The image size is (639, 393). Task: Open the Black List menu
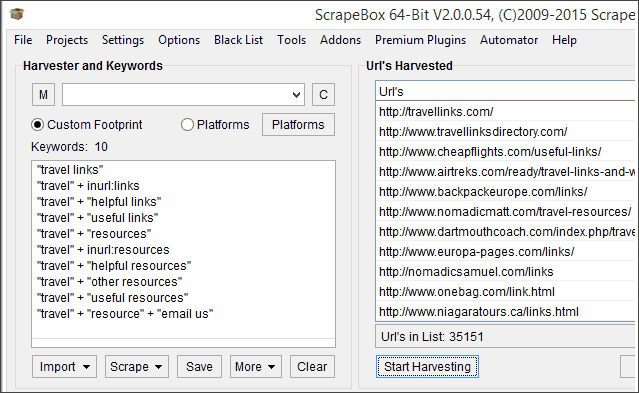point(238,40)
